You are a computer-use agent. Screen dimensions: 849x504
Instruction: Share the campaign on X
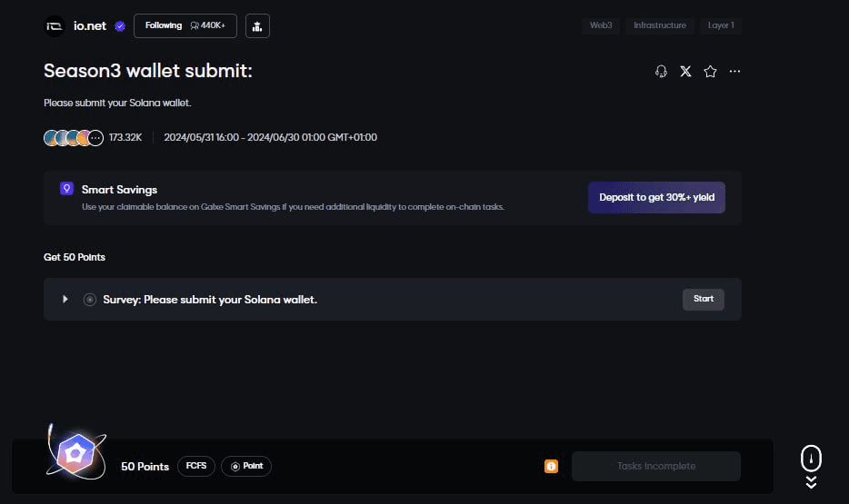(x=685, y=71)
